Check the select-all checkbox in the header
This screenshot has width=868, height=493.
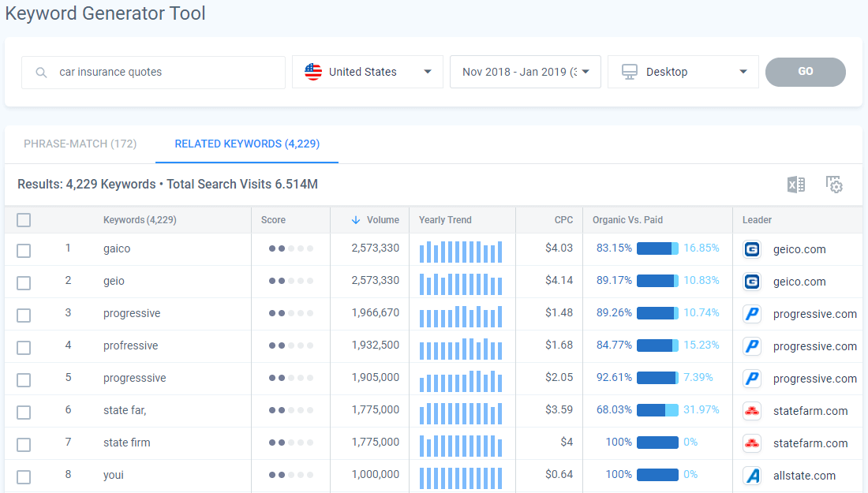click(x=24, y=220)
